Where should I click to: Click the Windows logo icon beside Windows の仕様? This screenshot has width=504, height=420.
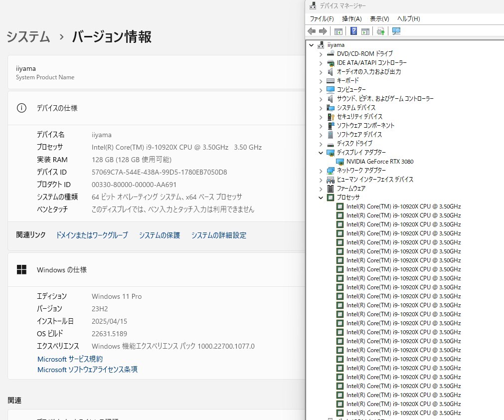(21, 269)
